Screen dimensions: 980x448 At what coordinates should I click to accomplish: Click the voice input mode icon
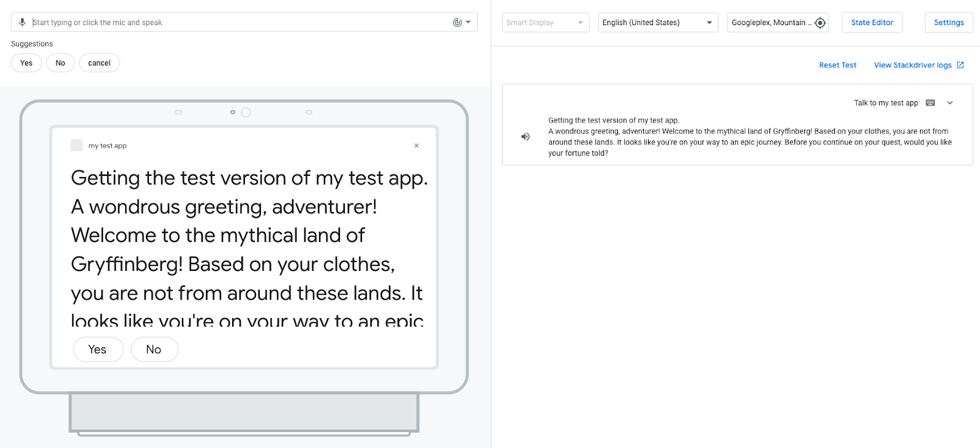(x=457, y=23)
